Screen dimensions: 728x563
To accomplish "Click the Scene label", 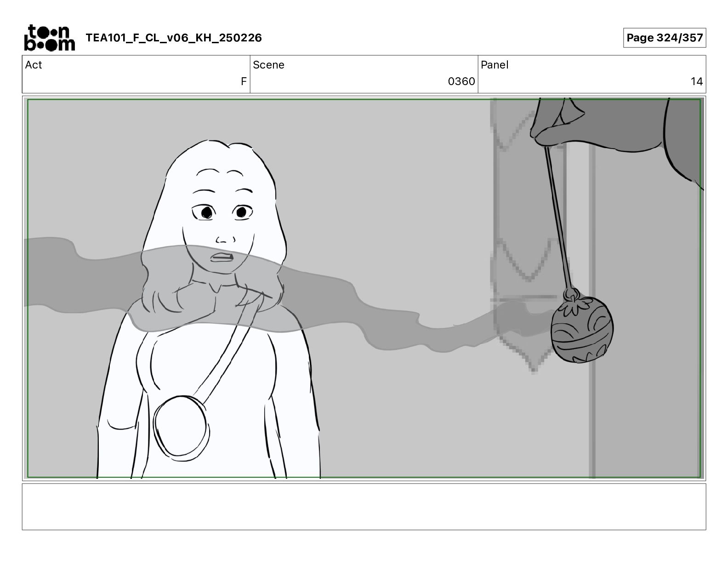I will pos(268,65).
